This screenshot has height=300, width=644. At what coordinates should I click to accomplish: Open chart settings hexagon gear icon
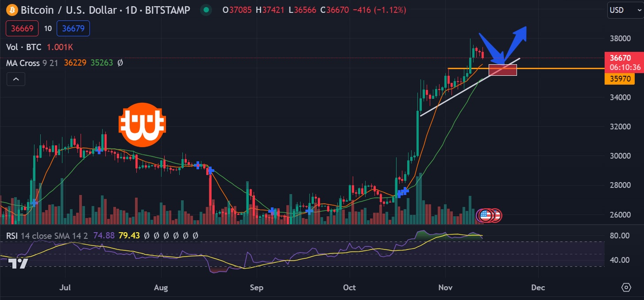[x=626, y=287]
